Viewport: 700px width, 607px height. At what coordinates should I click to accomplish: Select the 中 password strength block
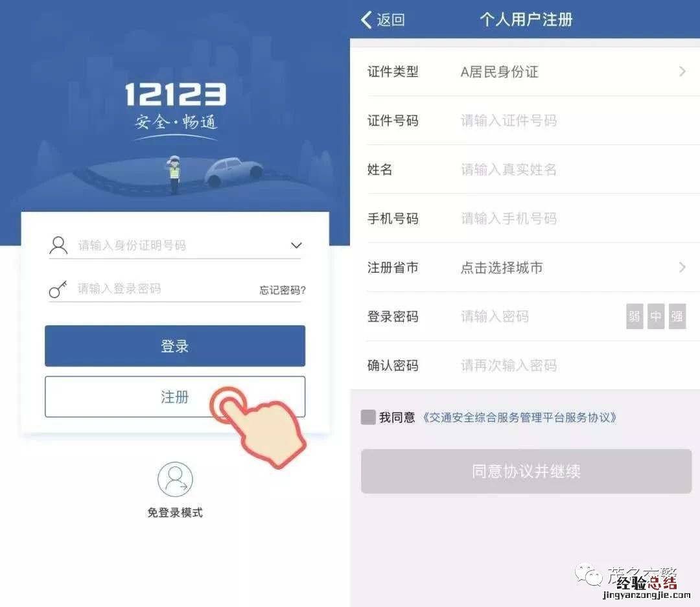coord(656,316)
